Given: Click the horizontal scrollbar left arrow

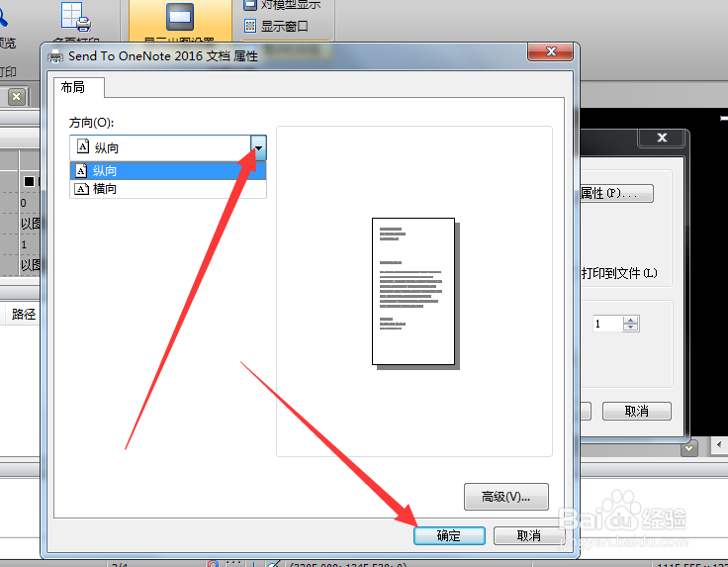Looking at the screenshot, I should pyautogui.click(x=719, y=445).
